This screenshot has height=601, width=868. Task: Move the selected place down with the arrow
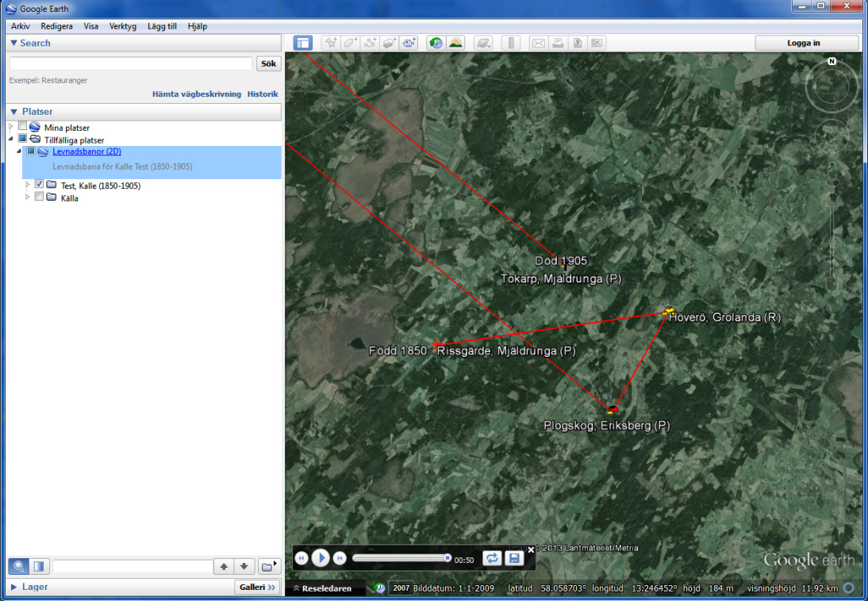click(x=244, y=567)
